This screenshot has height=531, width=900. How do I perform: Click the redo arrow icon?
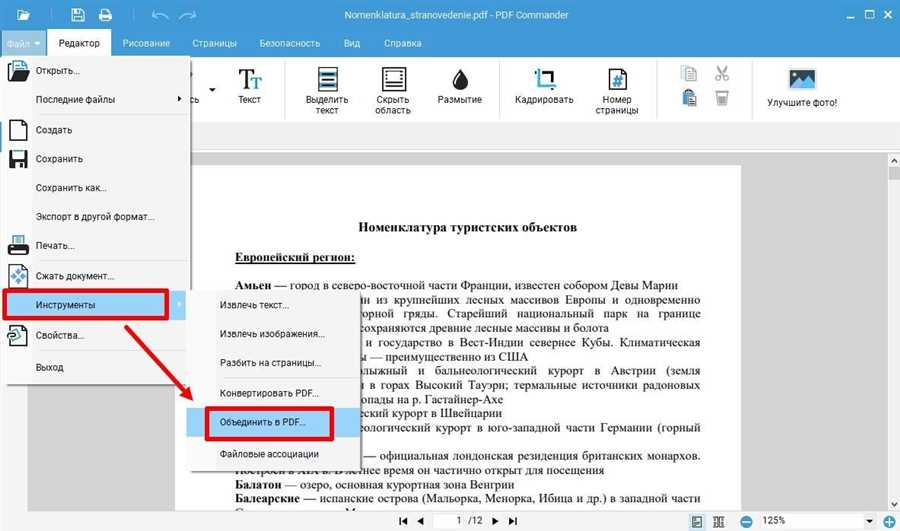click(x=188, y=15)
